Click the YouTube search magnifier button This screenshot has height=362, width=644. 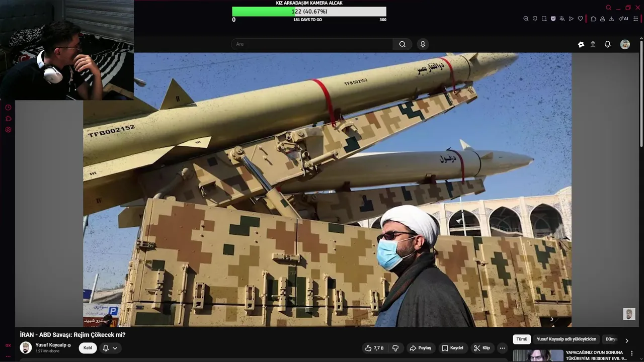(x=403, y=44)
